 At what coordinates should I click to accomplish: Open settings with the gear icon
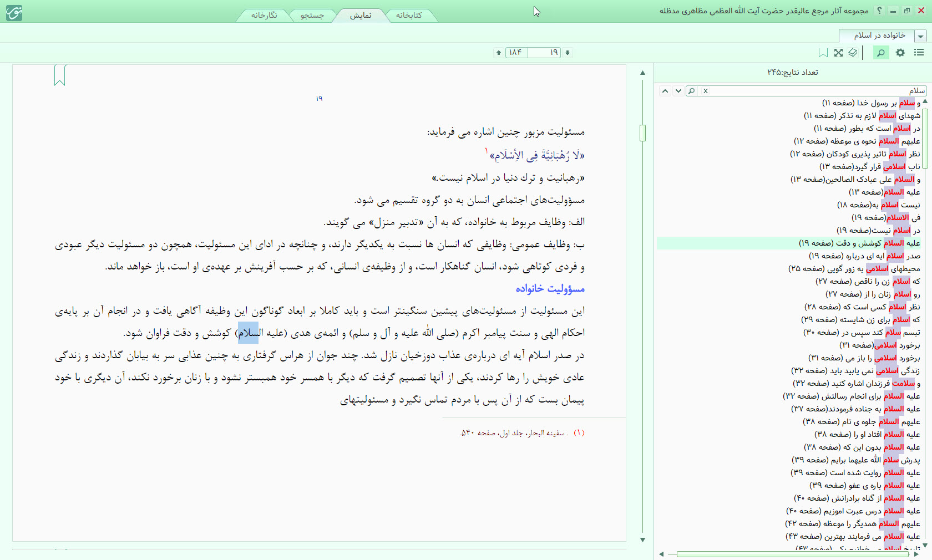[x=900, y=53]
